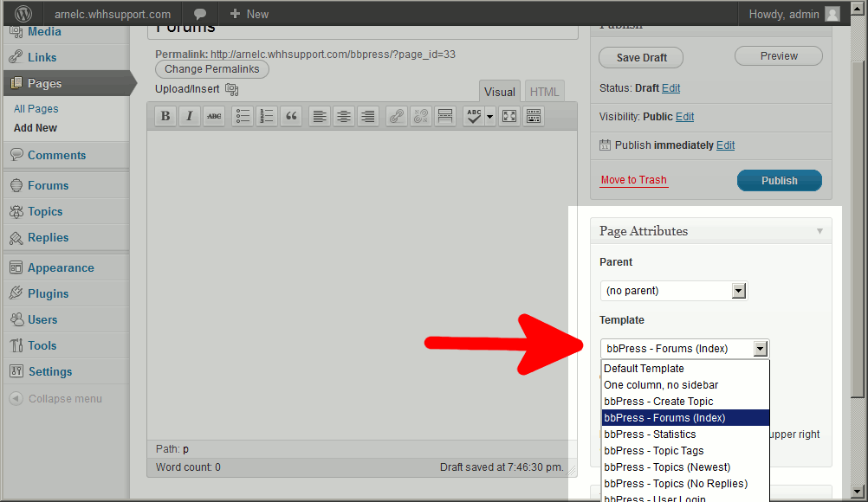Collapse the Page Attributes panel
The width and height of the screenshot is (868, 502).
pyautogui.click(x=819, y=231)
